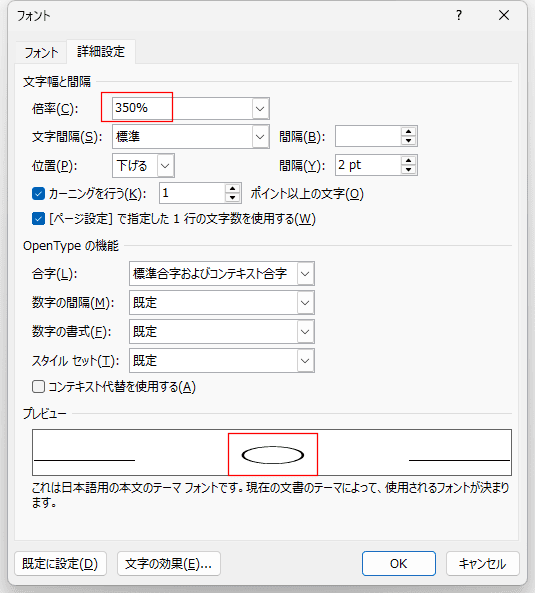This screenshot has height=593, width=535.
Task: Select the 詳細設定 tab
Action: pos(101,51)
